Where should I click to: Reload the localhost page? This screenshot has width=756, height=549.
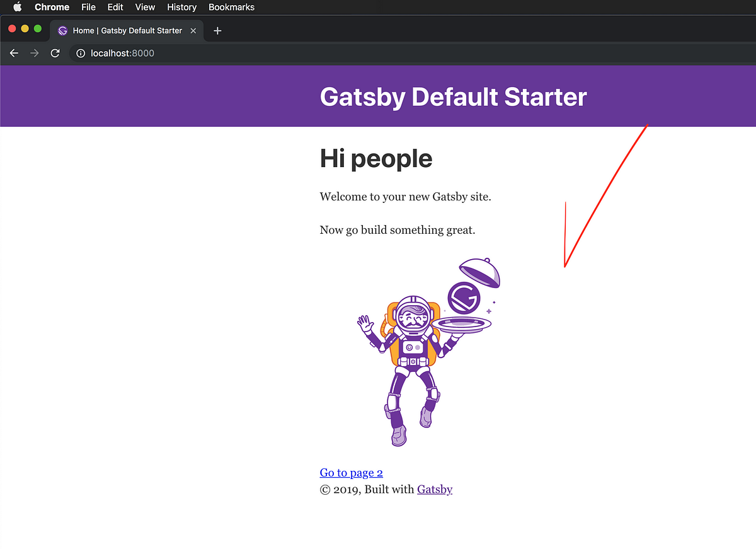(55, 53)
